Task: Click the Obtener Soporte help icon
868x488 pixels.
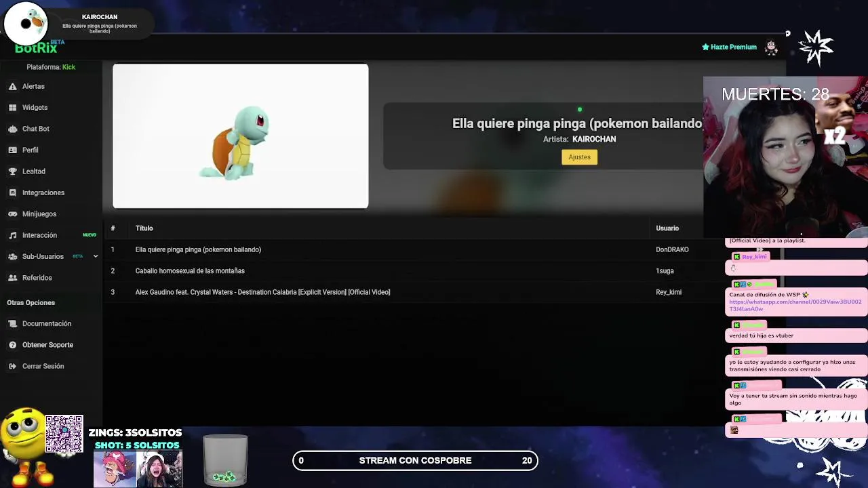Action: tap(12, 345)
